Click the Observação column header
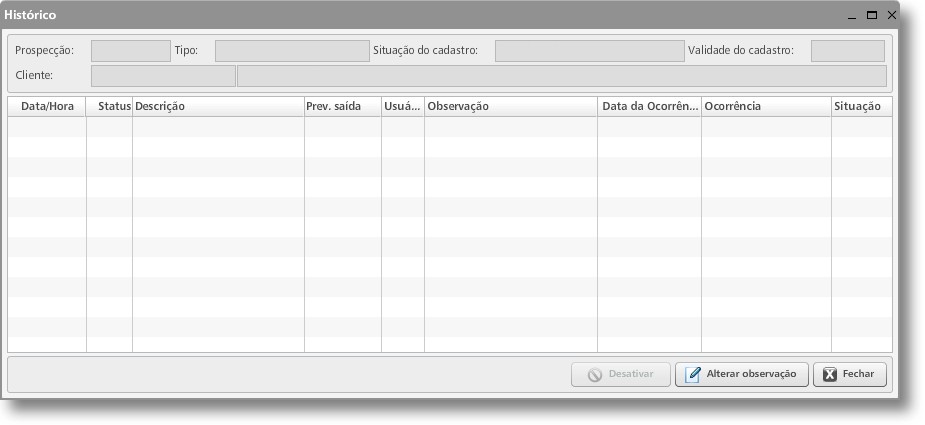 click(x=511, y=106)
